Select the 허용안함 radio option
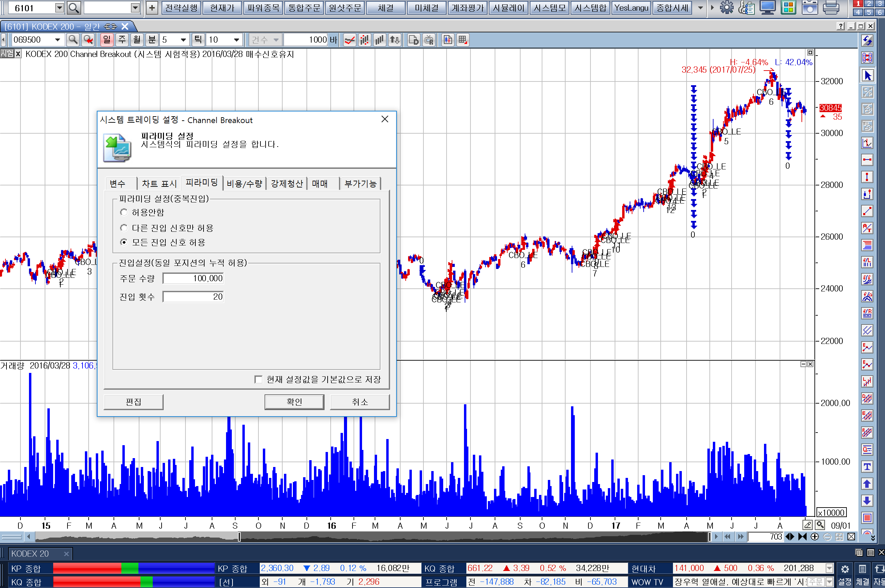The height and width of the screenshot is (588, 885). point(124,212)
